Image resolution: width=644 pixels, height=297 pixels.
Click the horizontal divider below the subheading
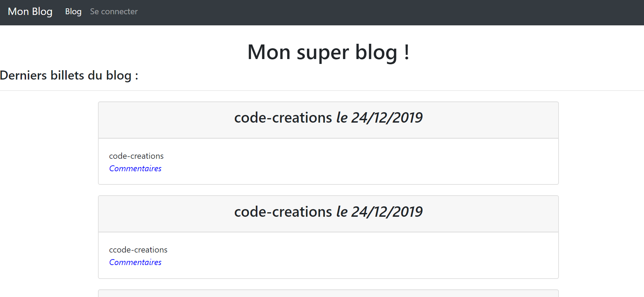tap(322, 91)
